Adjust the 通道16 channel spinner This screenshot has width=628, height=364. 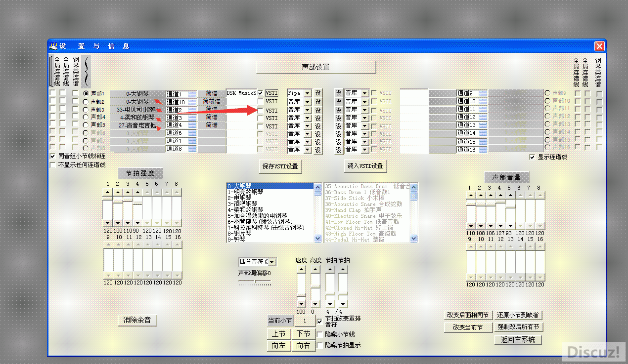[x=483, y=149]
